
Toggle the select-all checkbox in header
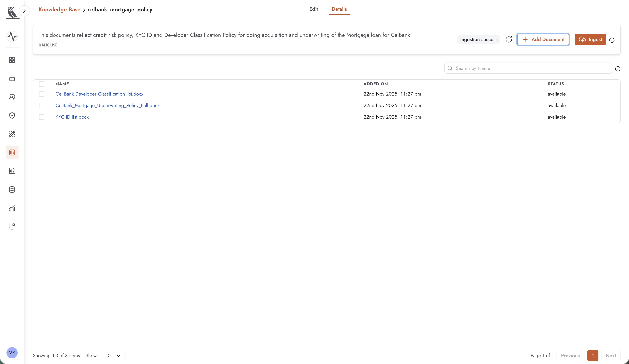tap(42, 84)
